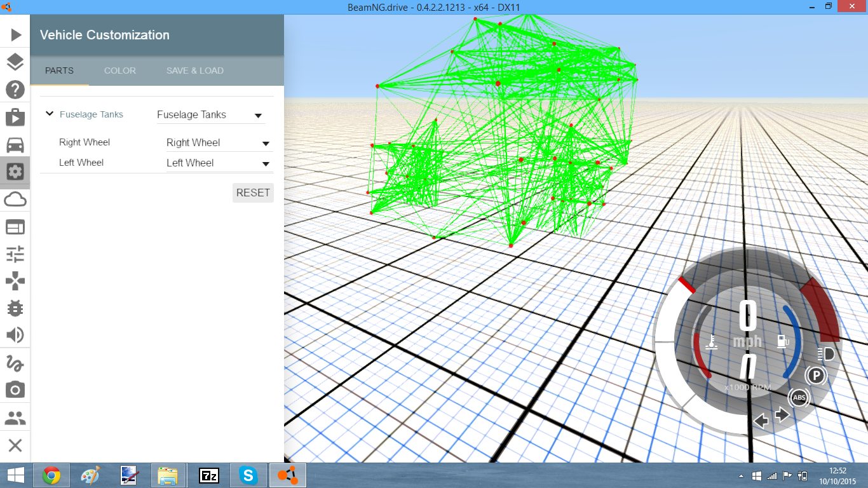
Task: Close the sidebar menu with the X icon
Action: 15,445
